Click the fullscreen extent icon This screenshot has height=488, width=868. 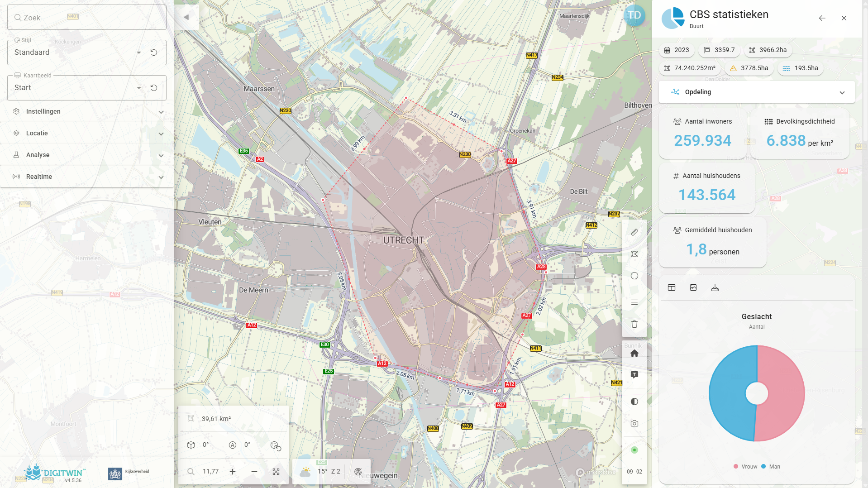coord(276,472)
